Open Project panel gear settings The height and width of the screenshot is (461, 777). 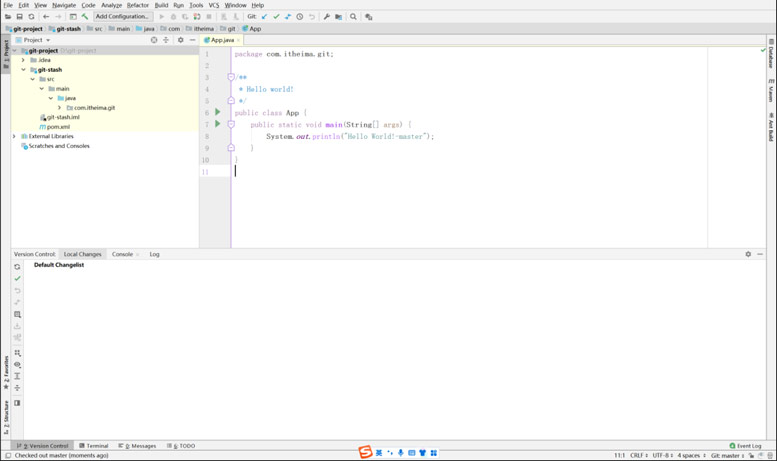[x=180, y=40]
